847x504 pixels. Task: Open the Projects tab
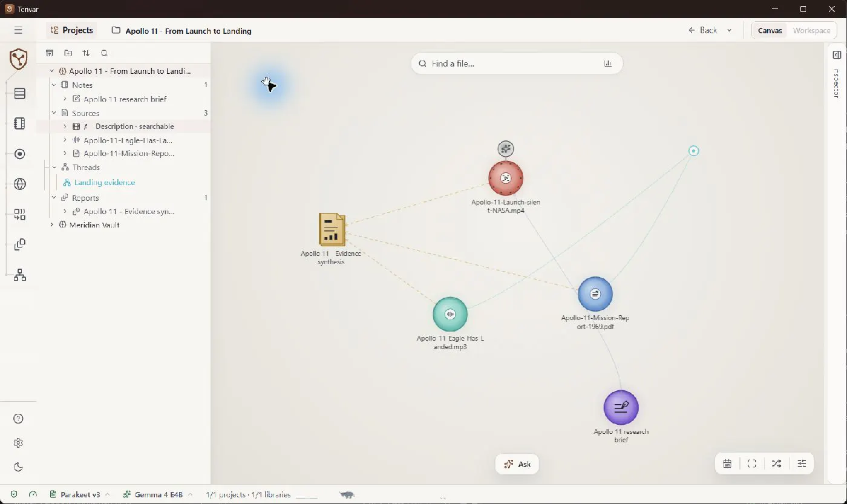click(71, 30)
